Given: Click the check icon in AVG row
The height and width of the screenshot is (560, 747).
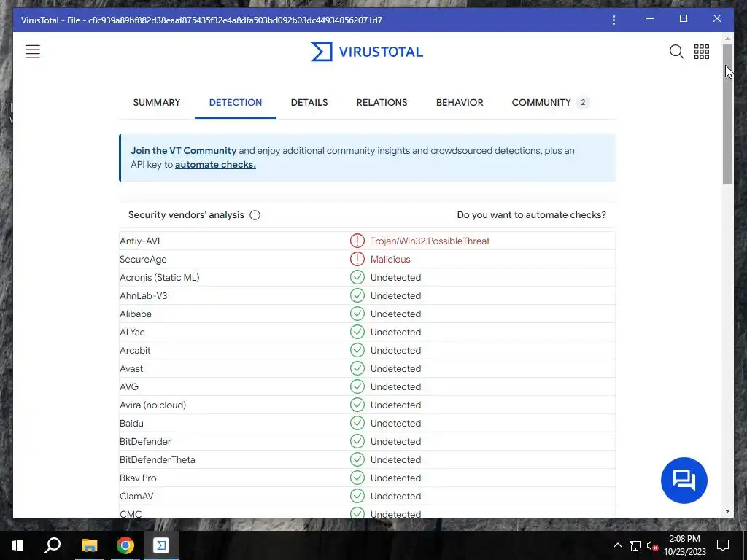Looking at the screenshot, I should pyautogui.click(x=357, y=386).
